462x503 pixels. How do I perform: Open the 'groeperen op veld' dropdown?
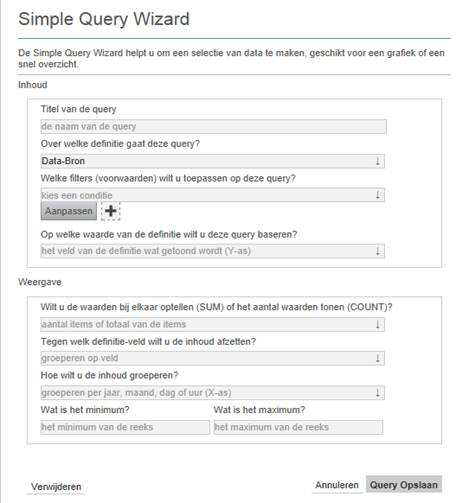tap(213, 359)
